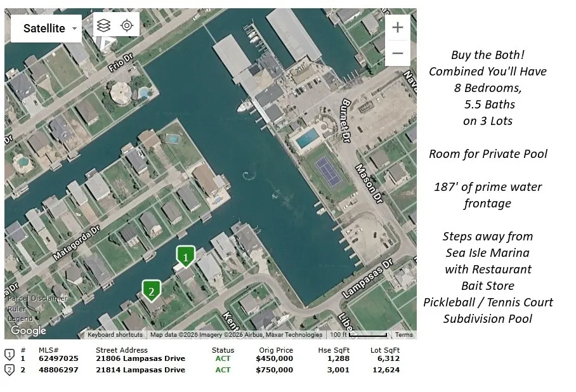The image size is (576, 392).
Task: Zoom out with the minus button
Action: [x=398, y=53]
